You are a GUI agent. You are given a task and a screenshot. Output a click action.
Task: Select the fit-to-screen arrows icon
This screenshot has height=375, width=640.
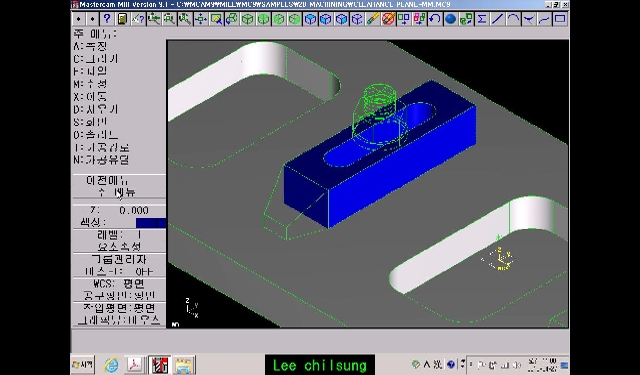[200, 19]
